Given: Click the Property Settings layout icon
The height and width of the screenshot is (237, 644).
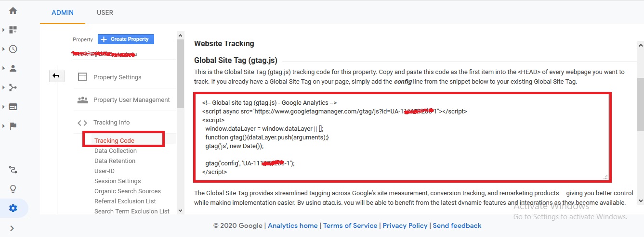Looking at the screenshot, I should (82, 77).
